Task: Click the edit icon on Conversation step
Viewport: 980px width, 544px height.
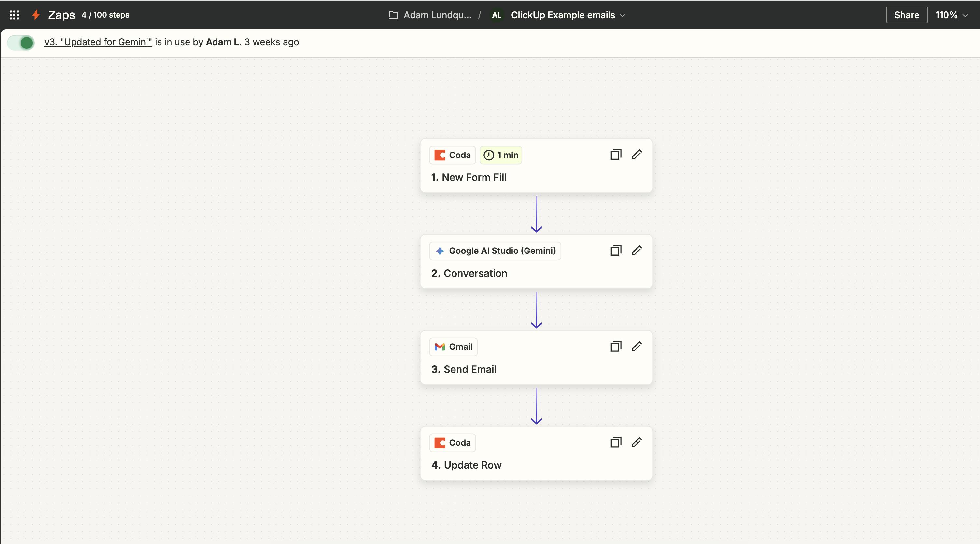Action: [637, 251]
